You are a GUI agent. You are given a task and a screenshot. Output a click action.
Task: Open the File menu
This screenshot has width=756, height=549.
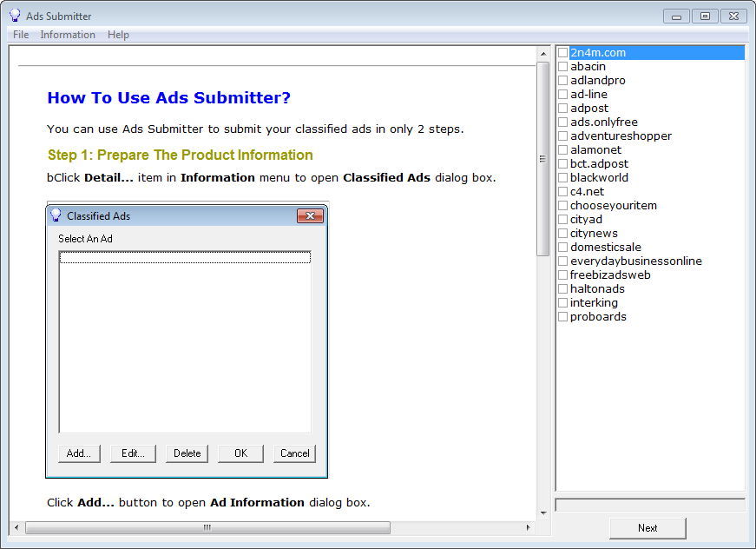point(21,35)
